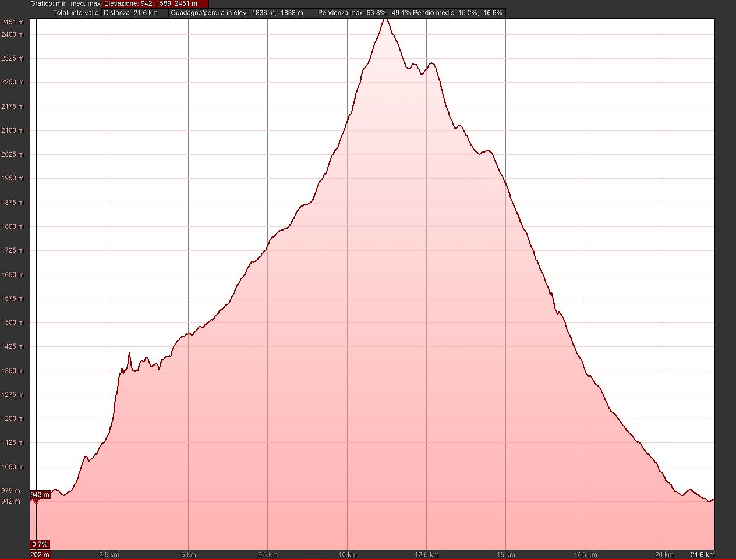This screenshot has height=560, width=736.
Task: Click the Totali intervallo label
Action: [x=76, y=12]
